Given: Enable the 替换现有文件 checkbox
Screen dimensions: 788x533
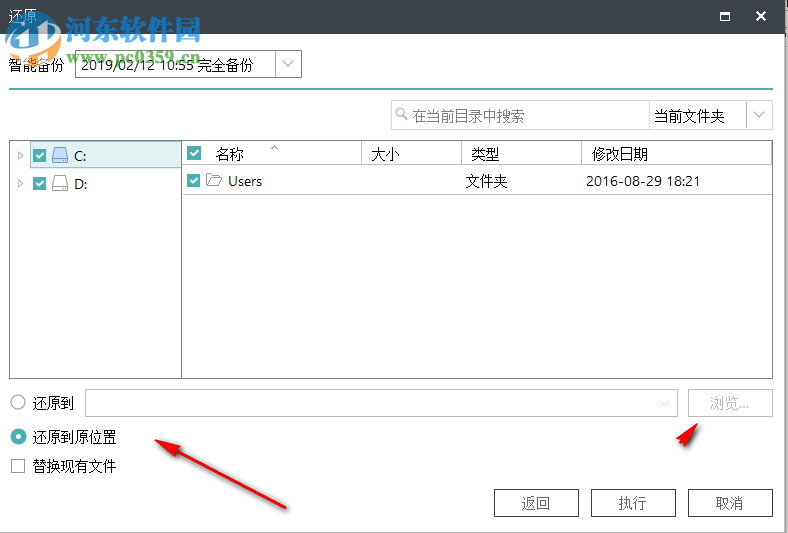Looking at the screenshot, I should click(18, 466).
